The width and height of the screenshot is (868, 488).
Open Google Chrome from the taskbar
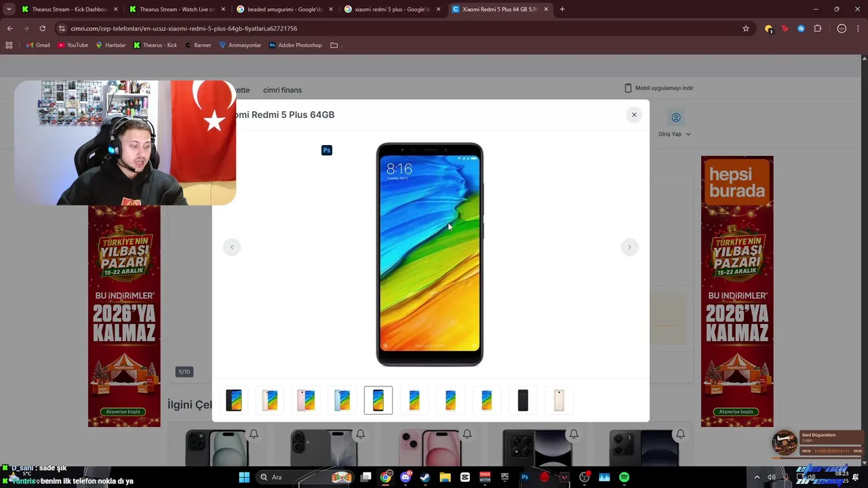385,477
